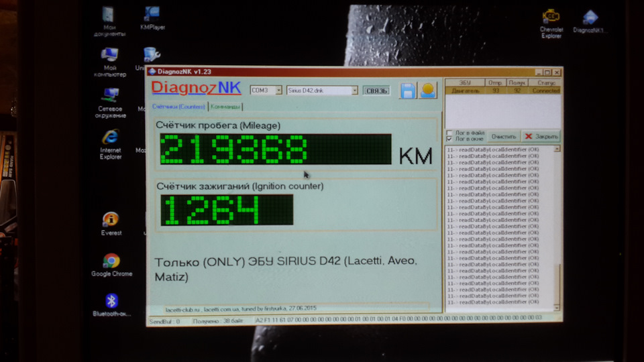Viewport: 644px width, 362px height.
Task: Click SendBuf : 0 in status bar
Action: tap(165, 321)
